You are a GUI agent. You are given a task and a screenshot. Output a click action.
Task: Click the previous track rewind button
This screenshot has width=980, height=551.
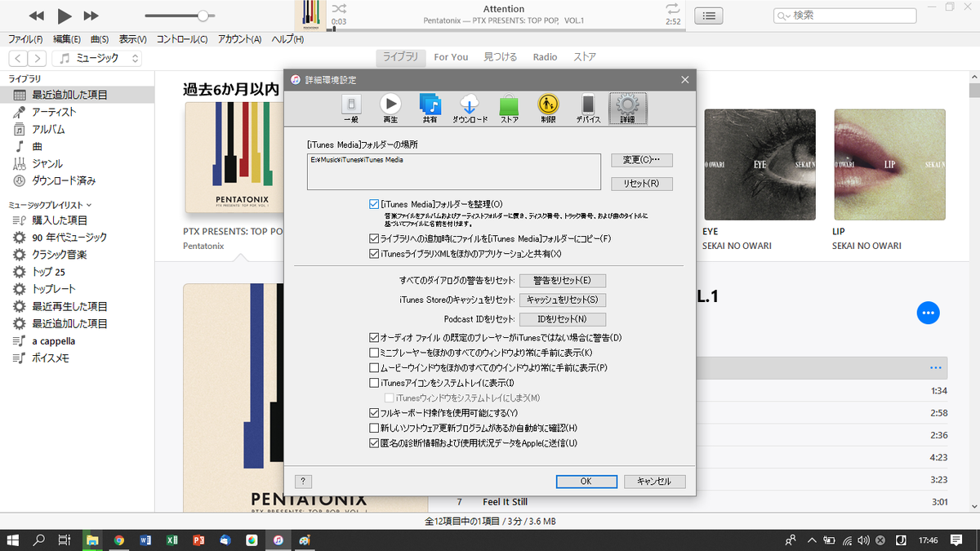[x=37, y=16]
